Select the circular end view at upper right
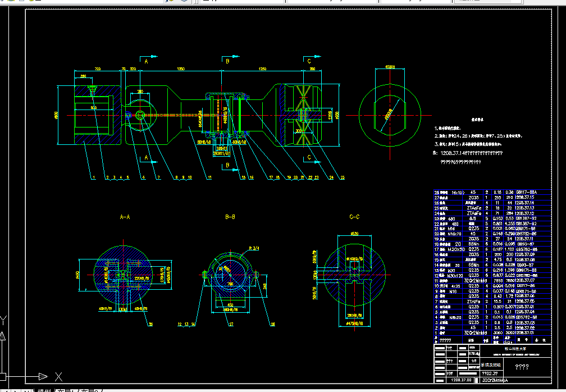The image size is (566, 392). [390, 114]
